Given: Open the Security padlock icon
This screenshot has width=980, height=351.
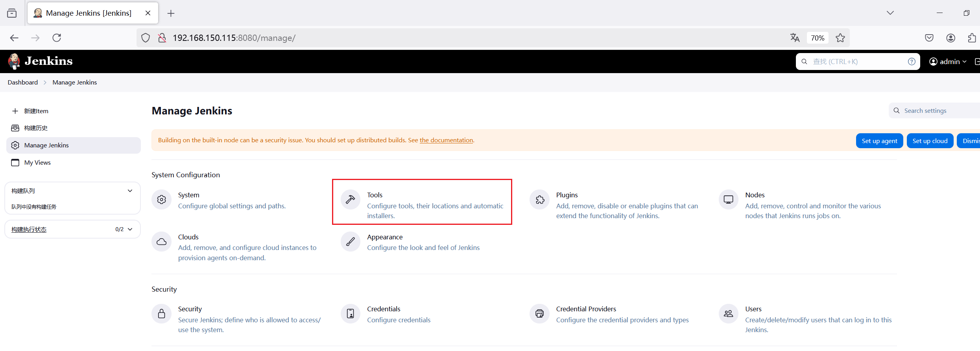Looking at the screenshot, I should [162, 314].
